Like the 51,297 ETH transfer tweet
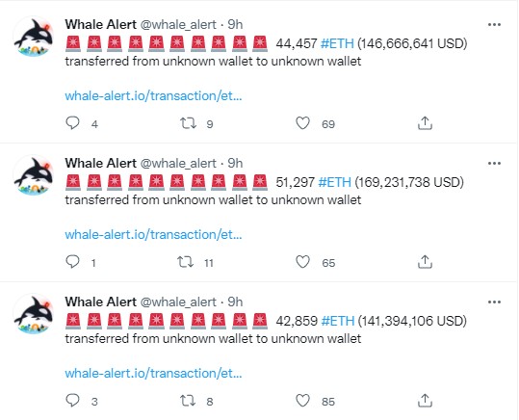This screenshot has width=519, height=420. 302,262
